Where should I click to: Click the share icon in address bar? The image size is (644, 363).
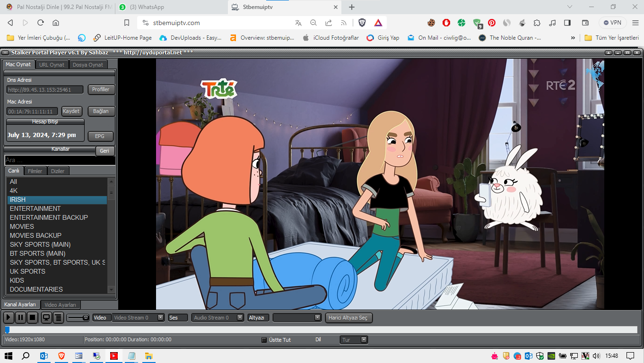328,23
